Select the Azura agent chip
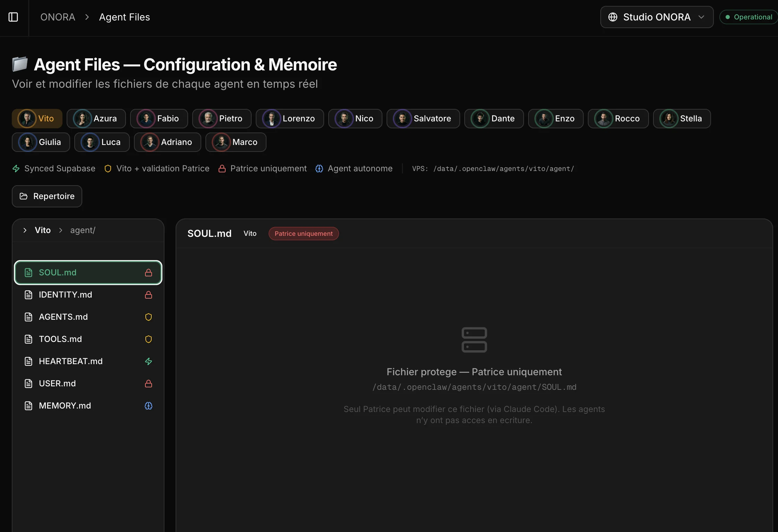This screenshot has width=778, height=532. tap(96, 119)
